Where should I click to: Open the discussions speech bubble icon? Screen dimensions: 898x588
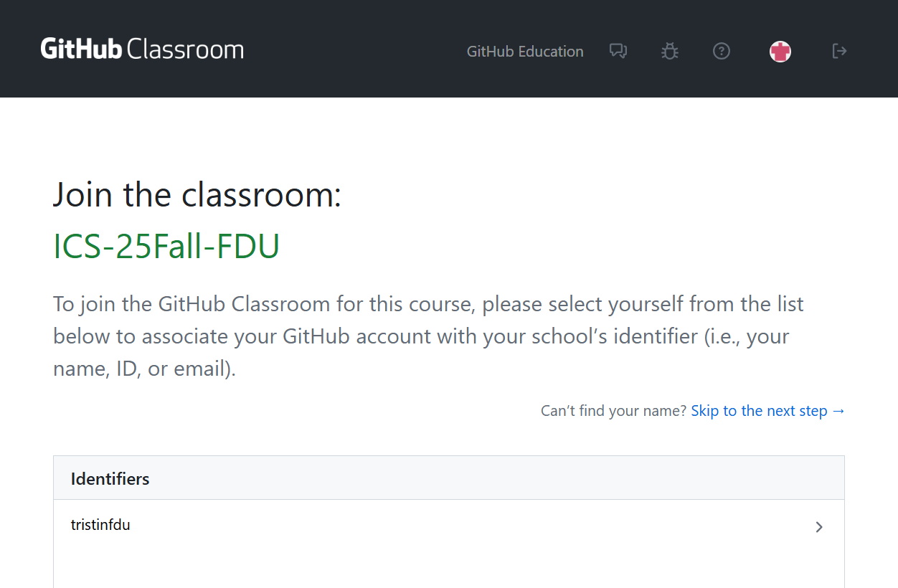pos(618,51)
